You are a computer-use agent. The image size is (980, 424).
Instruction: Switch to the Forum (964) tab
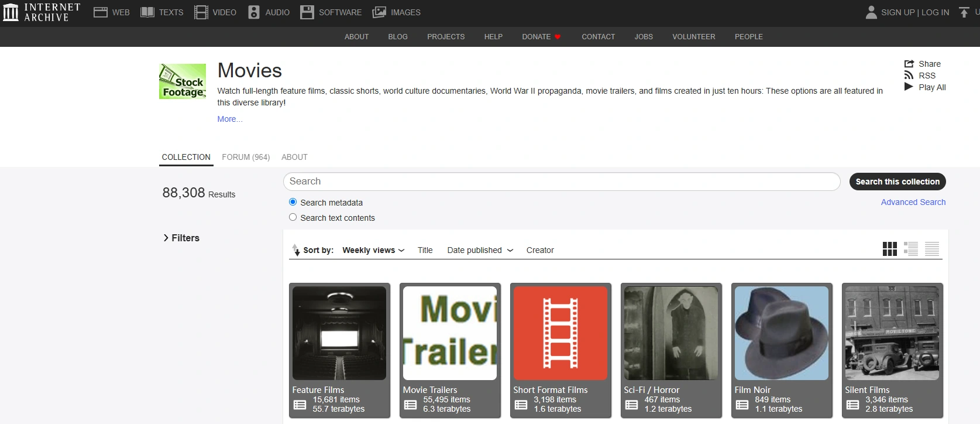(x=246, y=157)
